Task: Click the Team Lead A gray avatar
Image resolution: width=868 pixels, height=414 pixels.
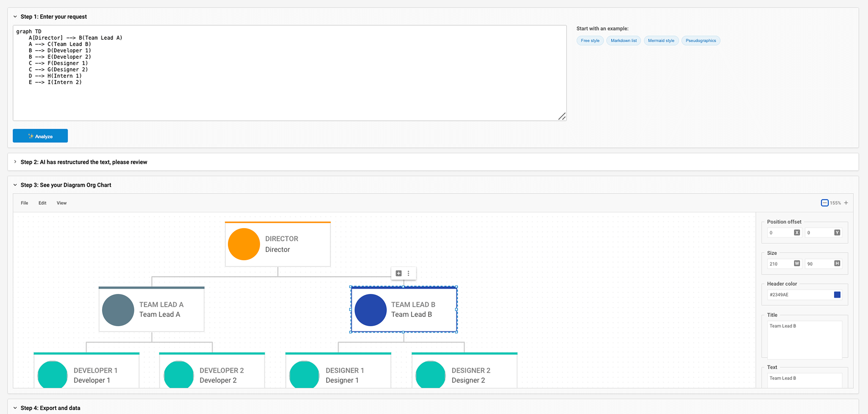Action: point(118,310)
